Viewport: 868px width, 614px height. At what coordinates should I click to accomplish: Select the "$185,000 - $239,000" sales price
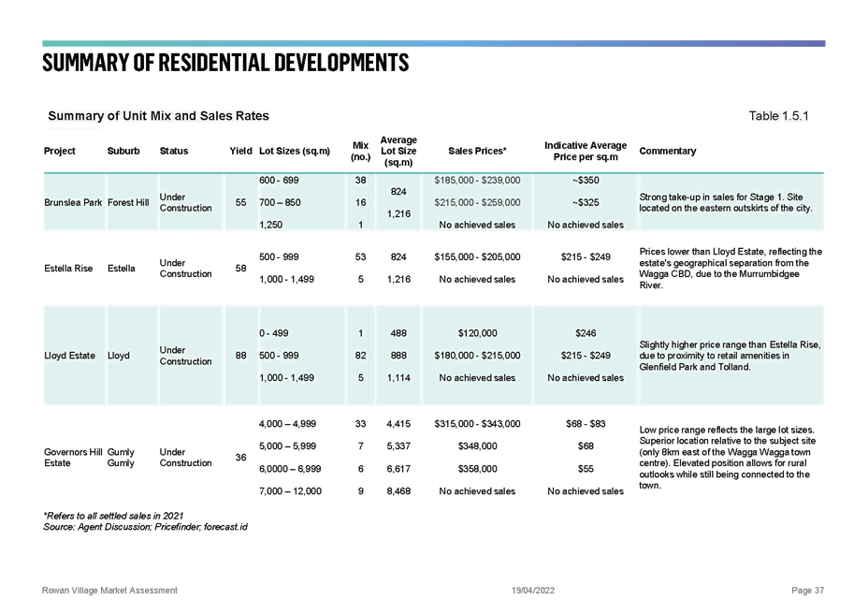point(477,180)
